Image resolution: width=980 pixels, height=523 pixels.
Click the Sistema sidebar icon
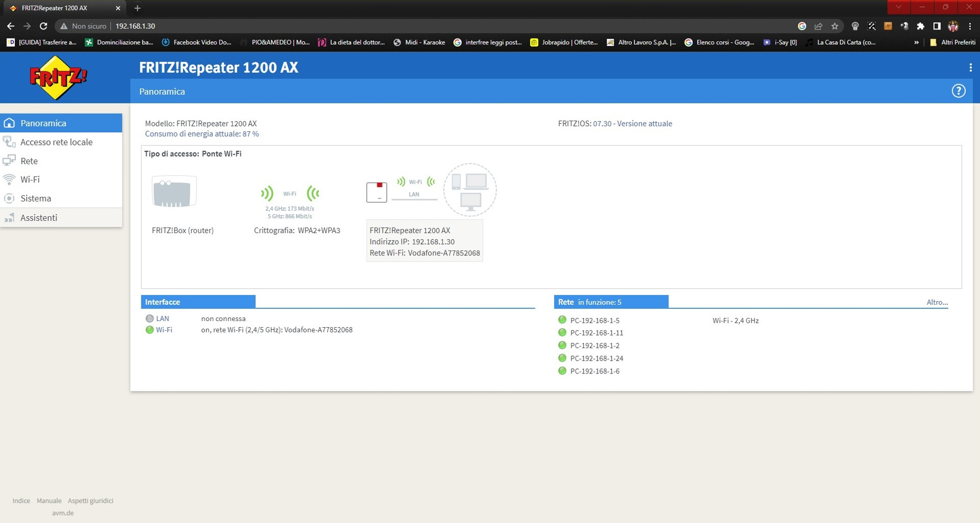point(9,198)
